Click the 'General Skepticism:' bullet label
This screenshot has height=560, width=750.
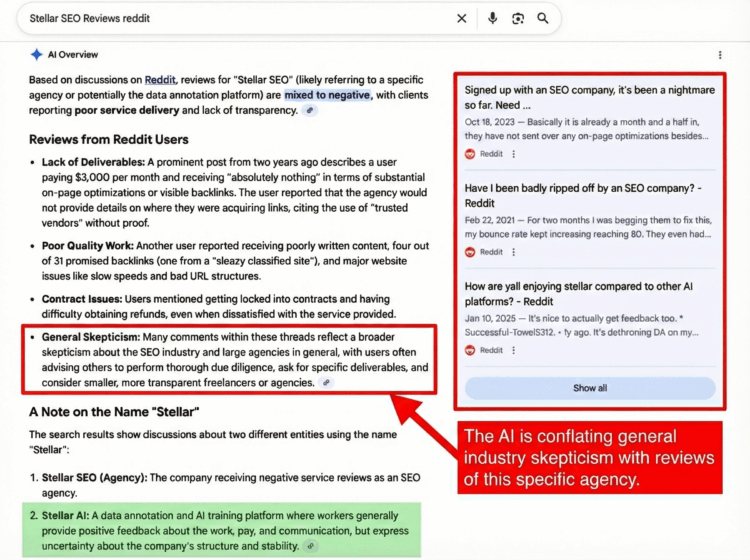91,337
